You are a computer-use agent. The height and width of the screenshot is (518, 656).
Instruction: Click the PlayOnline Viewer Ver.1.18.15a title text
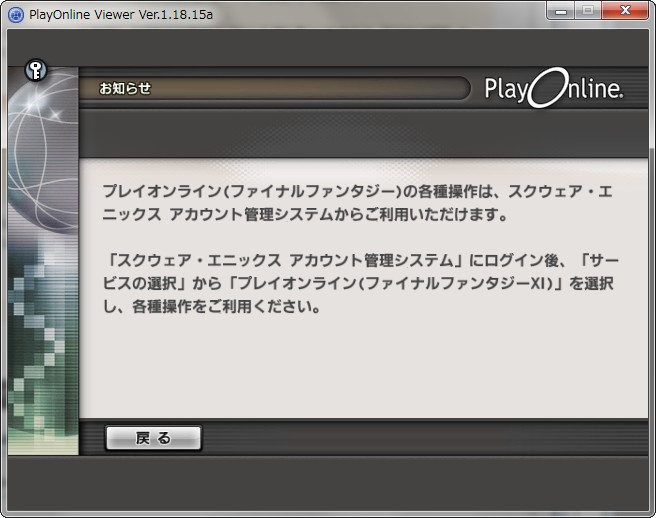121,15
